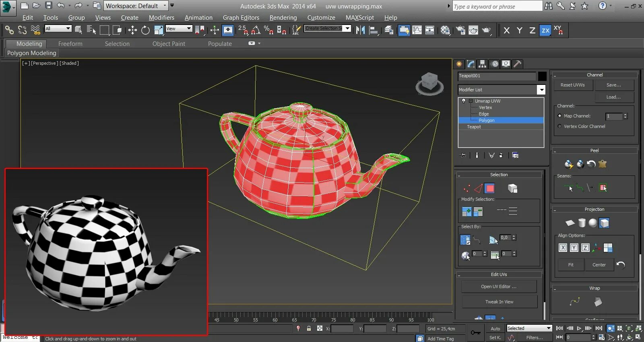Apply Box Map projection

(x=604, y=223)
